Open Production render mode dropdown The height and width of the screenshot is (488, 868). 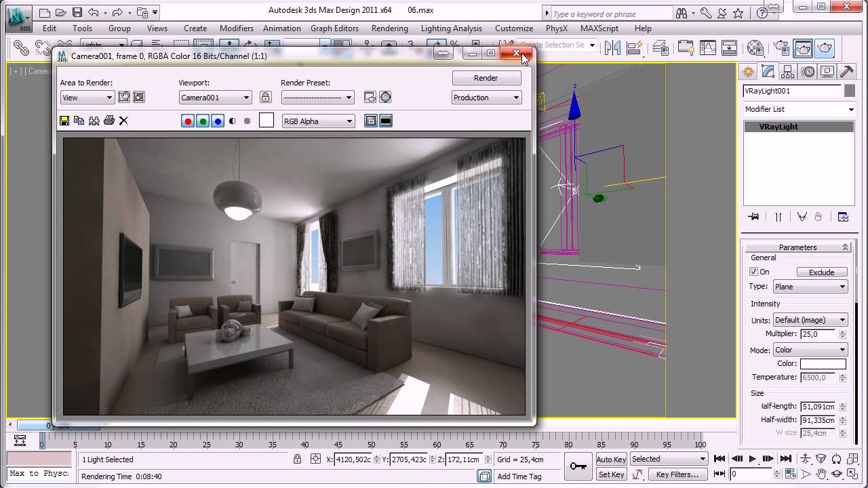point(486,98)
